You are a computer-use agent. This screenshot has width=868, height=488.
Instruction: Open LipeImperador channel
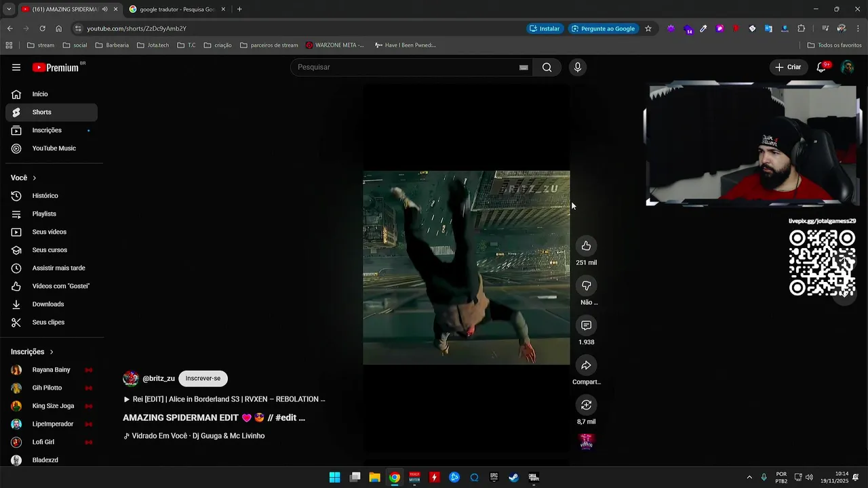[52, 424]
